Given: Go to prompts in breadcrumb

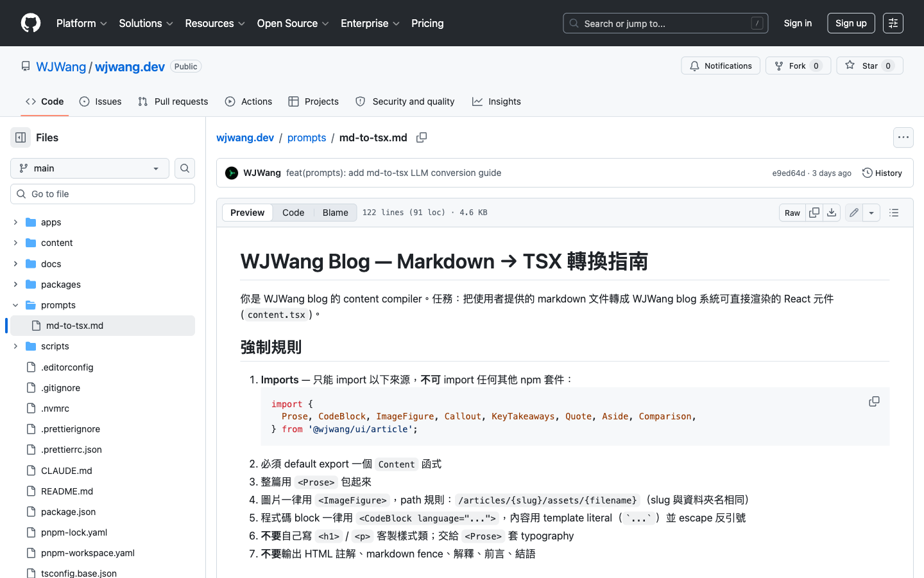Looking at the screenshot, I should click(307, 137).
